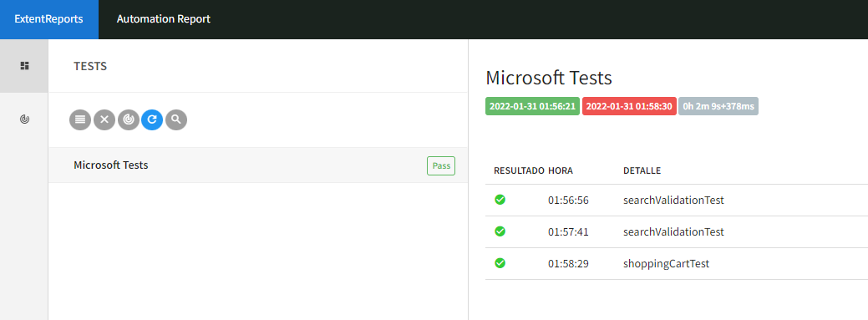The height and width of the screenshot is (320, 868).
Task: Click the Microsoft Tests detail heading
Action: point(549,78)
